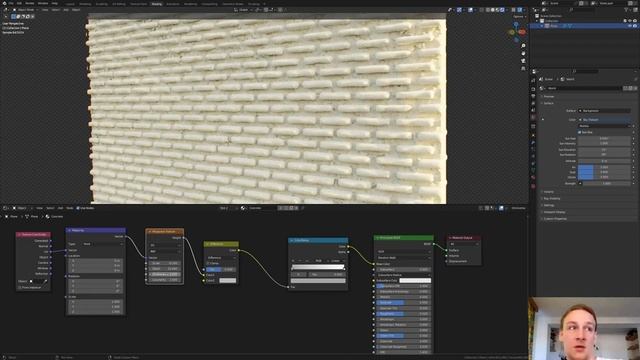Image resolution: width=640 pixels, height=360 pixels.
Task: Open the GGX distribution dropdown
Action: (x=403, y=251)
